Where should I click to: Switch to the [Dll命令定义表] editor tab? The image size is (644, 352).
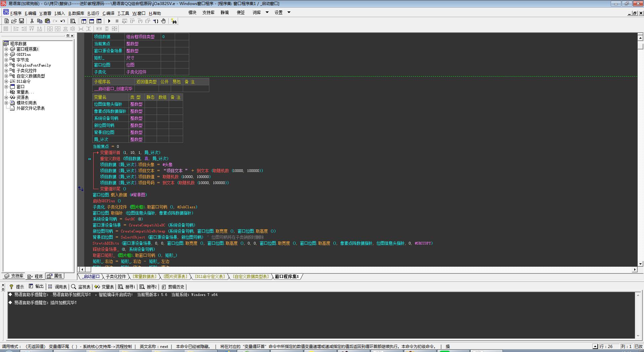pos(210,276)
